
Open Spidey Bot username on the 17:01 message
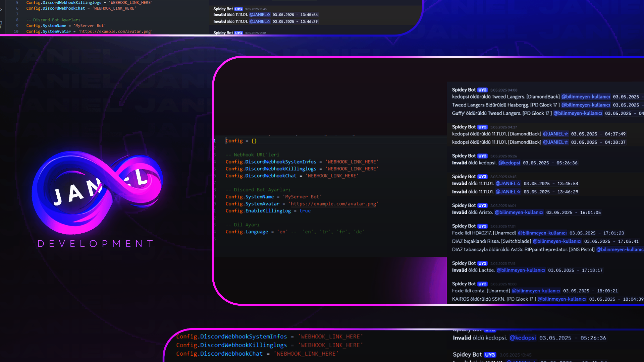[464, 226]
